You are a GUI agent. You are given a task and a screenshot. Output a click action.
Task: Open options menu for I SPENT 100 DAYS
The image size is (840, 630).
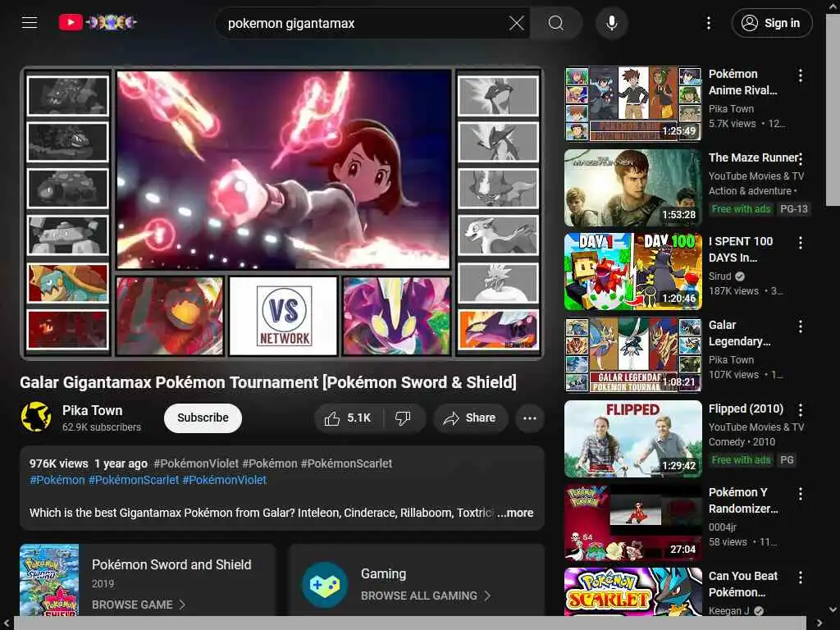click(801, 243)
